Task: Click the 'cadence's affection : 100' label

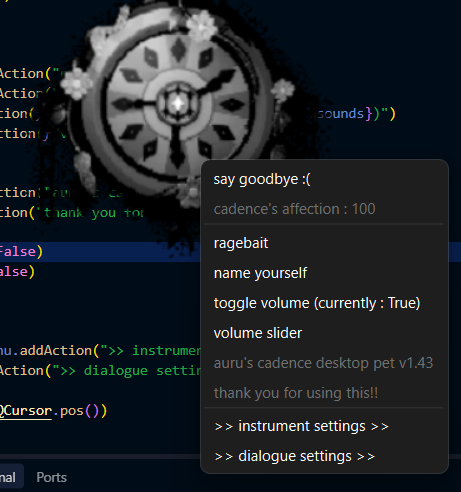Action: point(294,209)
